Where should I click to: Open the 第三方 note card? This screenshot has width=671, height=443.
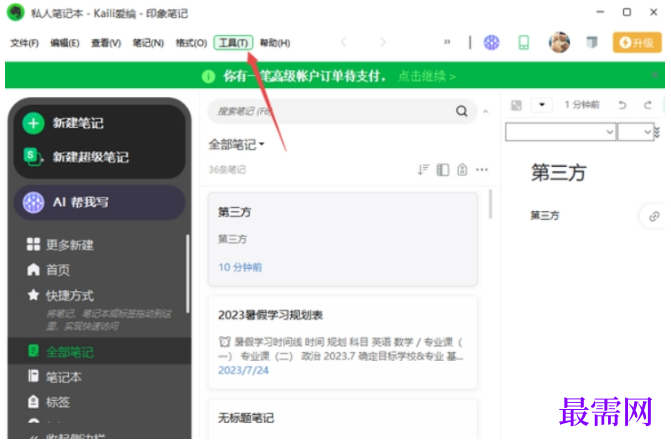(x=343, y=239)
